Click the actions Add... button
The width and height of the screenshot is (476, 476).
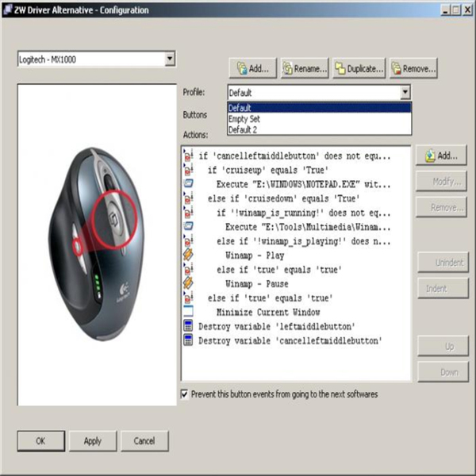[441, 155]
